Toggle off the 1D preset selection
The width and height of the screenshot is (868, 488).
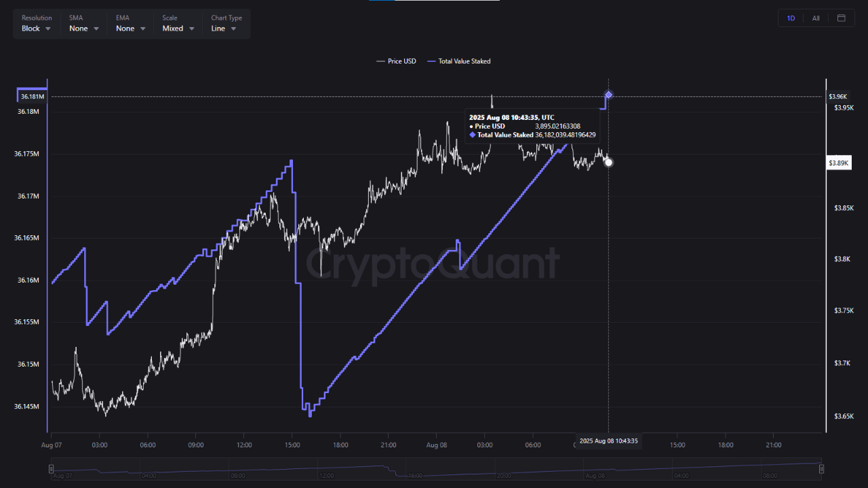coord(791,18)
